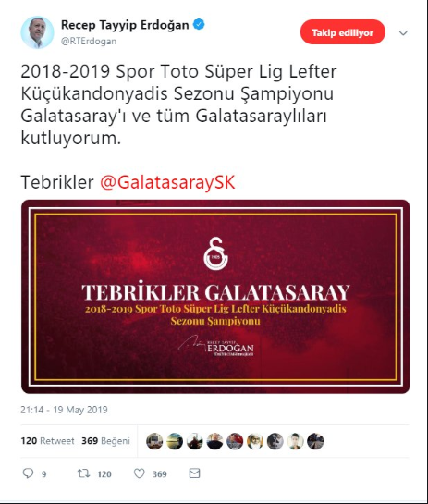Image resolution: width=428 pixels, height=504 pixels.
Task: Open the 21:14 - 19 May 2019 timestamp
Action: (64, 410)
